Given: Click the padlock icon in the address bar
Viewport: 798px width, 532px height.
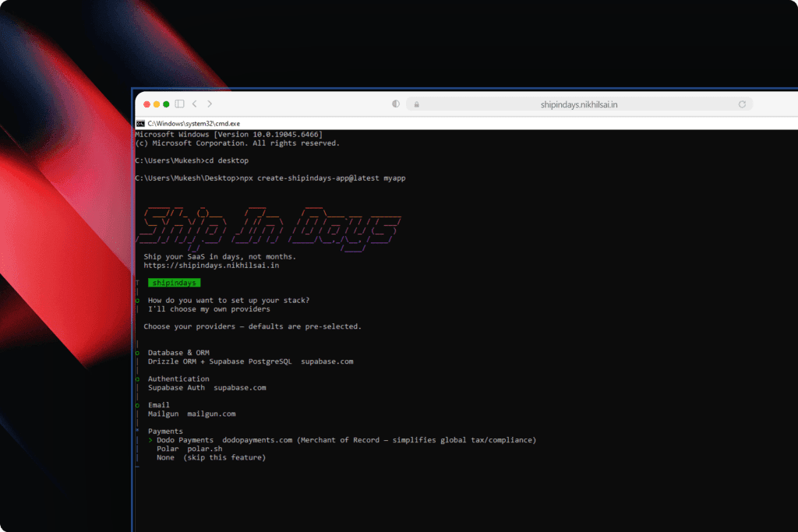Looking at the screenshot, I should (x=416, y=104).
